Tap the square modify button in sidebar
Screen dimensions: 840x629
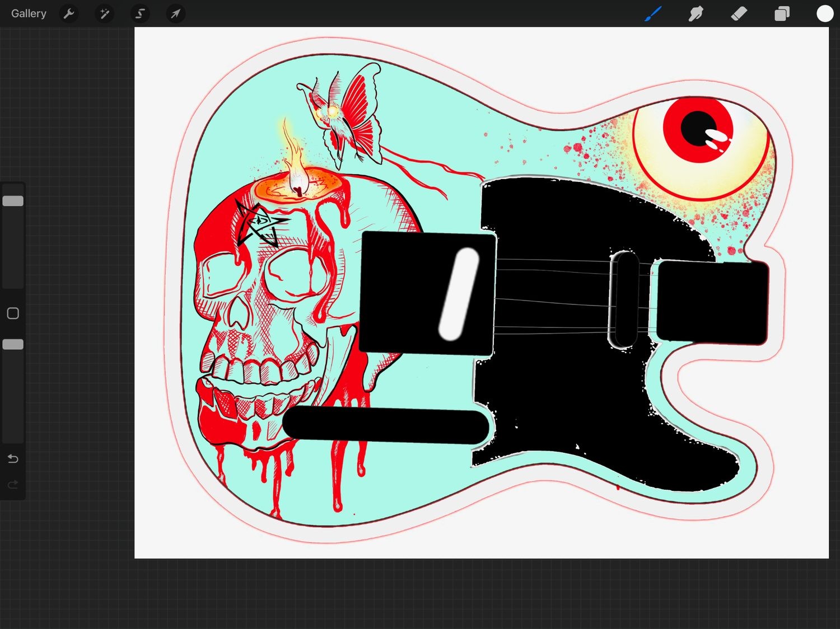pyautogui.click(x=13, y=313)
